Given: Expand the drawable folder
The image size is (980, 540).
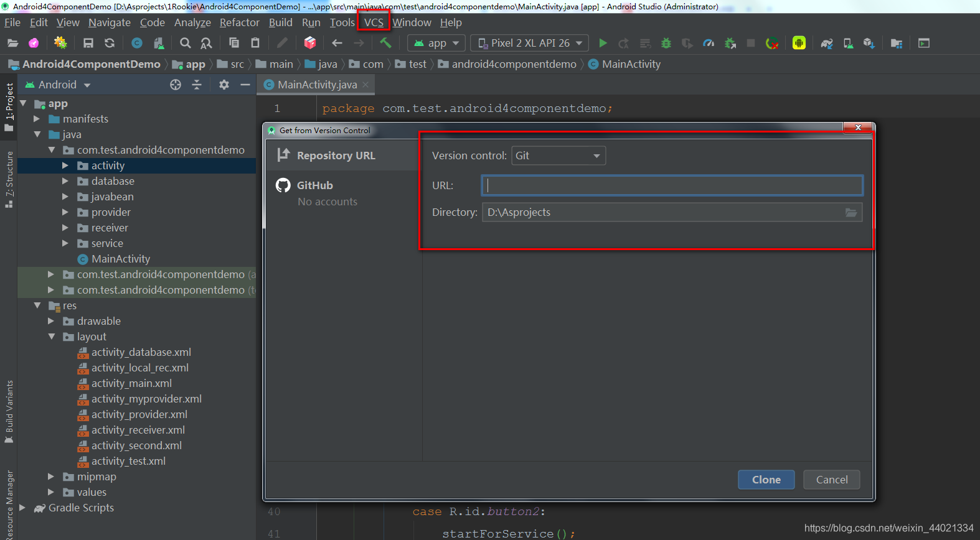Looking at the screenshot, I should coord(51,321).
